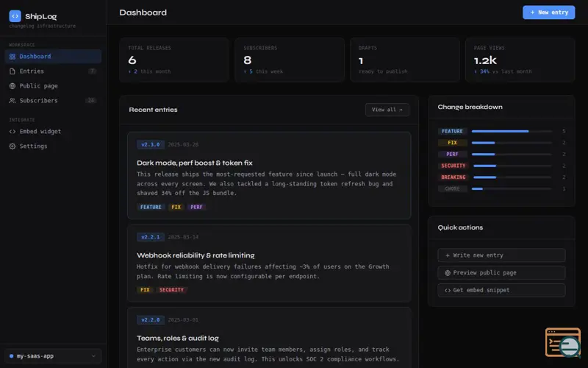Click the FEATURE progress bar in breakdown
588x368 pixels.
pyautogui.click(x=512, y=132)
